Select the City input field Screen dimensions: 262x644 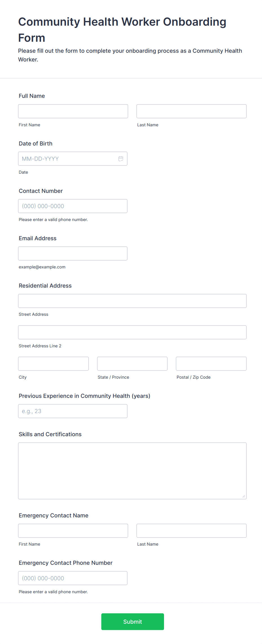click(x=54, y=364)
